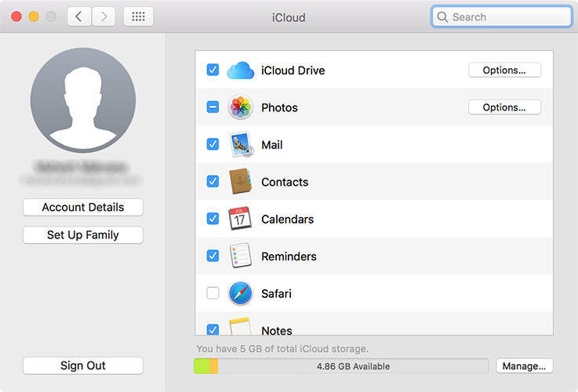Go back with the left arrow
Screen dimensions: 578x392
click(x=79, y=16)
